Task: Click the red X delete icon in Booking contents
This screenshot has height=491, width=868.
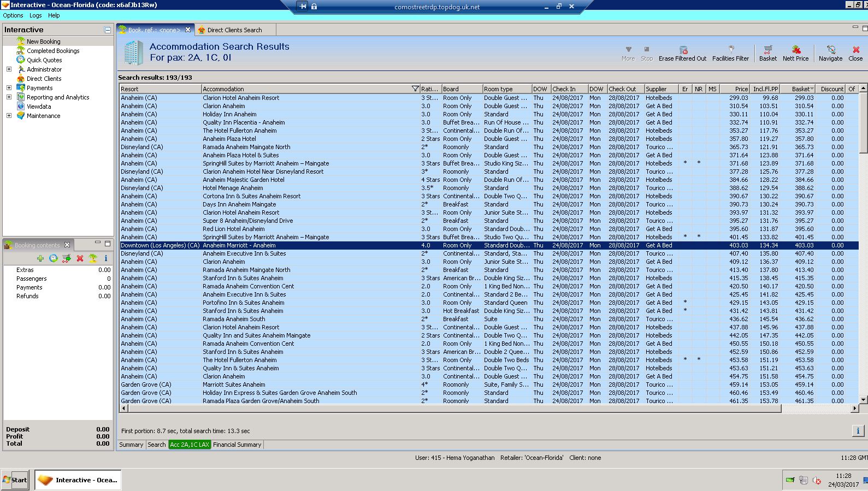Action: 80,258
